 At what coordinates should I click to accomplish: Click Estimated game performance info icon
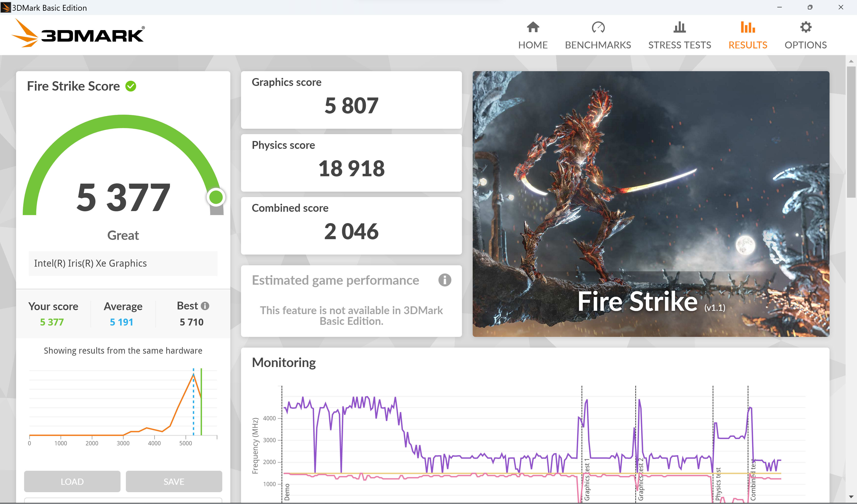pos(445,280)
